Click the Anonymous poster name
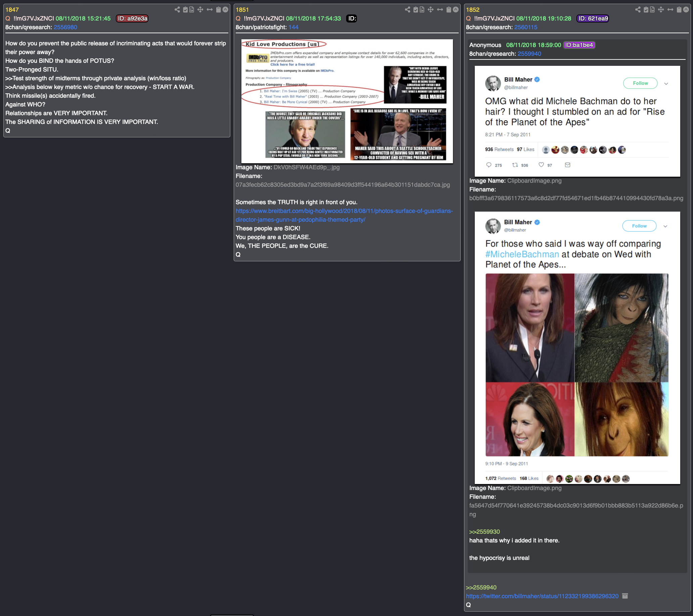The height and width of the screenshot is (616, 693). click(x=485, y=45)
